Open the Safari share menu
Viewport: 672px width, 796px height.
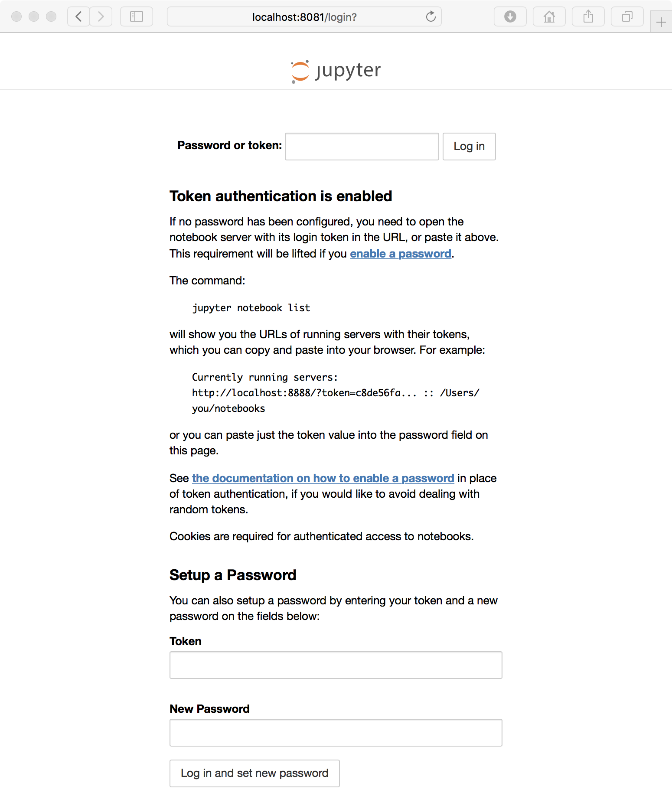click(x=588, y=16)
